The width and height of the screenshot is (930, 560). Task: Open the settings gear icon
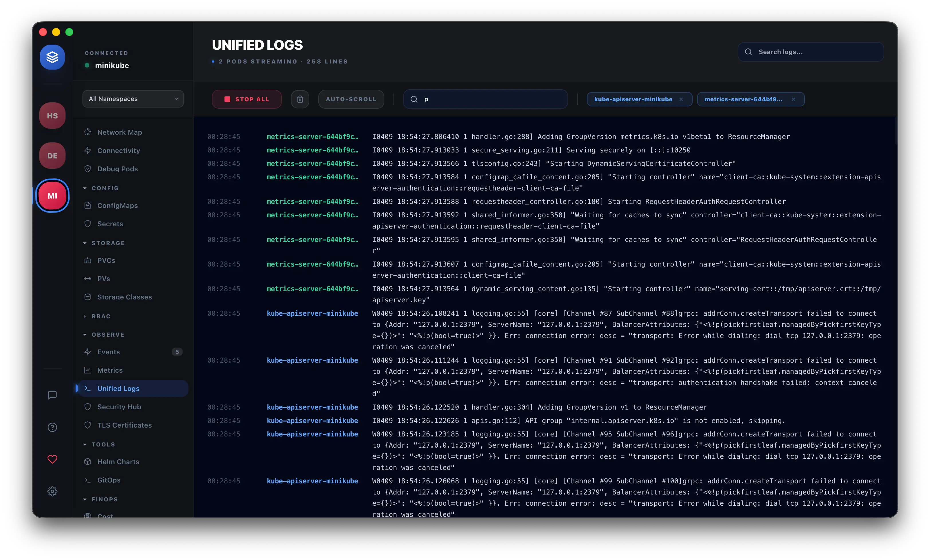[x=52, y=491]
